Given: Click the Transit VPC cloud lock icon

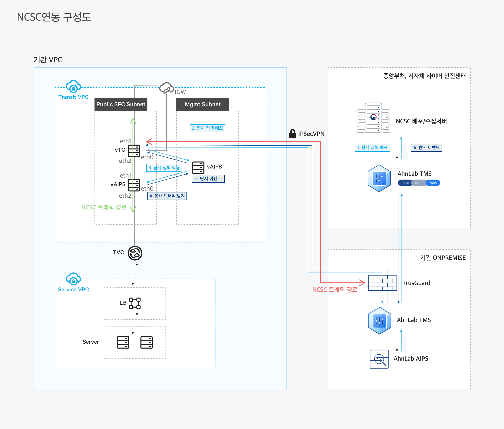Looking at the screenshot, I should [x=73, y=87].
